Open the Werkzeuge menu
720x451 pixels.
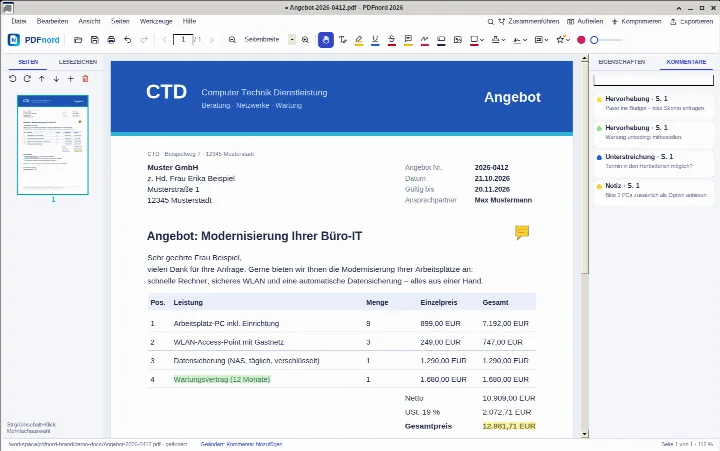tap(156, 21)
